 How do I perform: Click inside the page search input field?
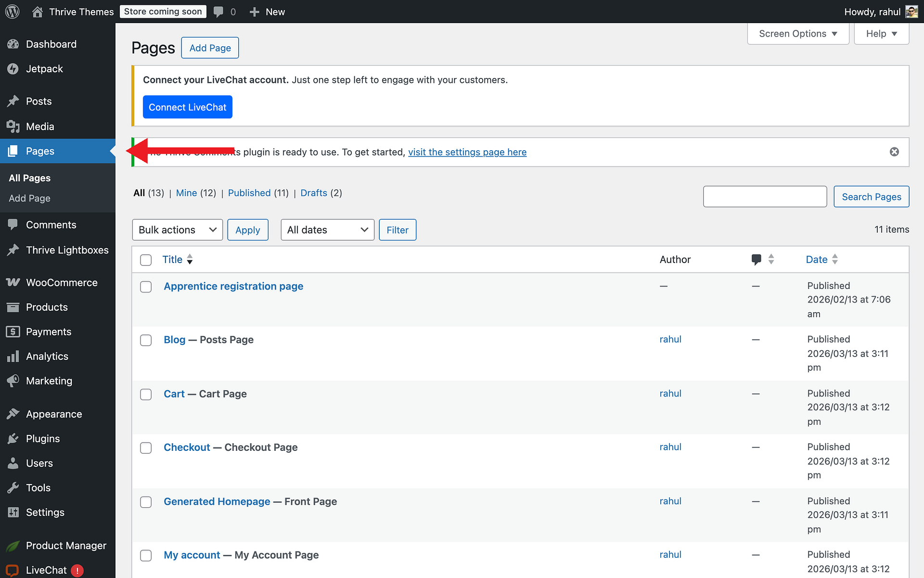tap(765, 197)
